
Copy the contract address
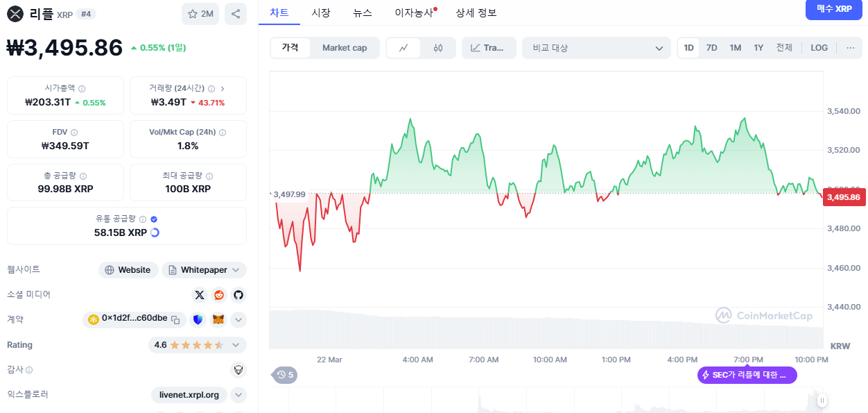pos(176,320)
